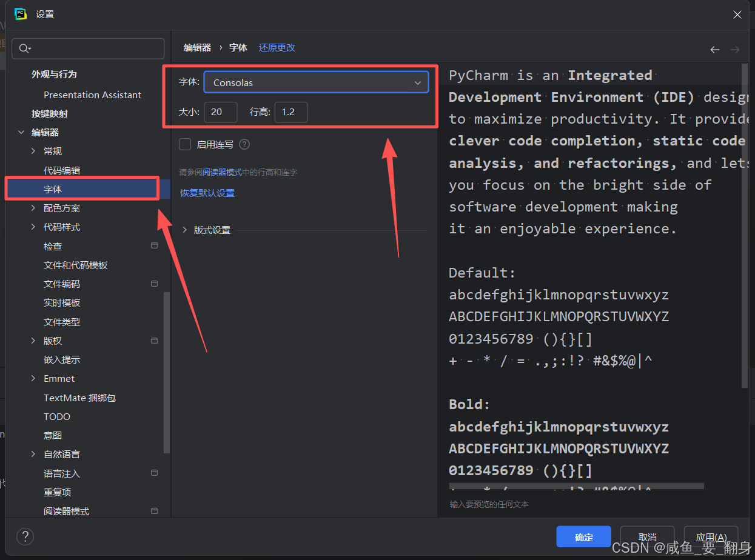Open the 阅读器模式 link

222,172
